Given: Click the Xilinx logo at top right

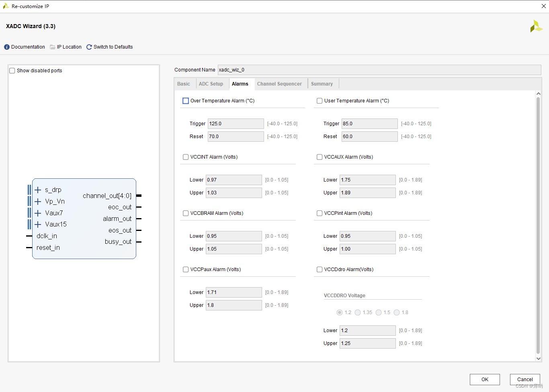Looking at the screenshot, I should (x=536, y=26).
